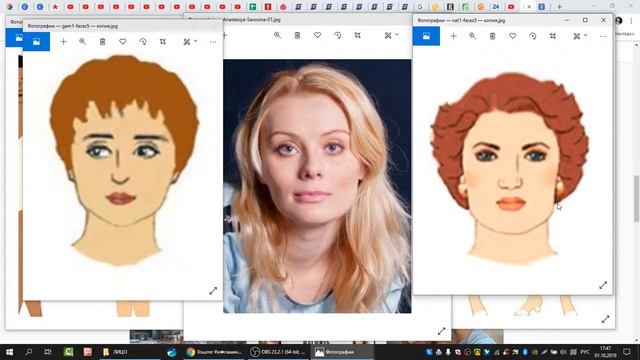Open Edit & Create dropdown in gam1-faces3 window

click(190, 42)
